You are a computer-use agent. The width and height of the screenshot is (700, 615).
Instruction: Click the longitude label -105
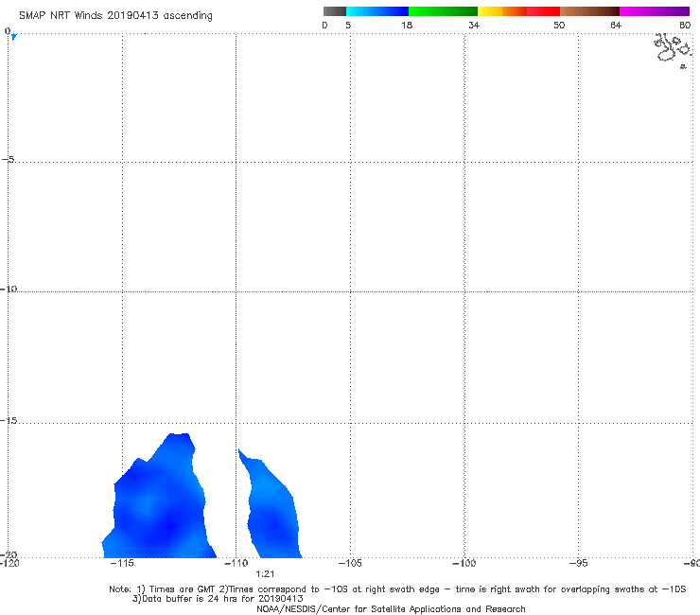click(x=350, y=563)
